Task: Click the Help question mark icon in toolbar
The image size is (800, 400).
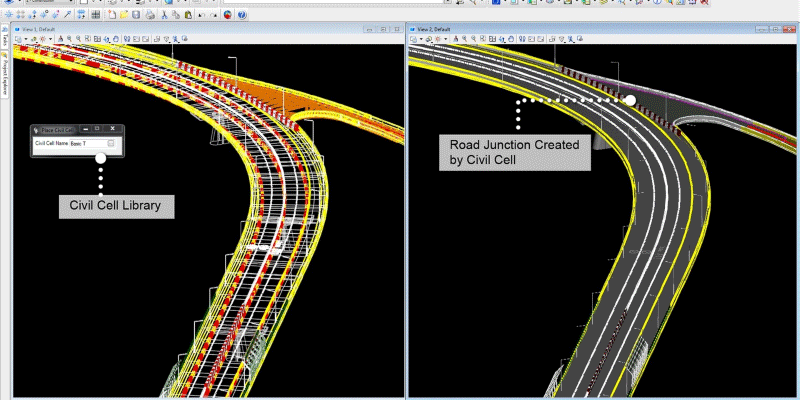Action: tap(243, 16)
